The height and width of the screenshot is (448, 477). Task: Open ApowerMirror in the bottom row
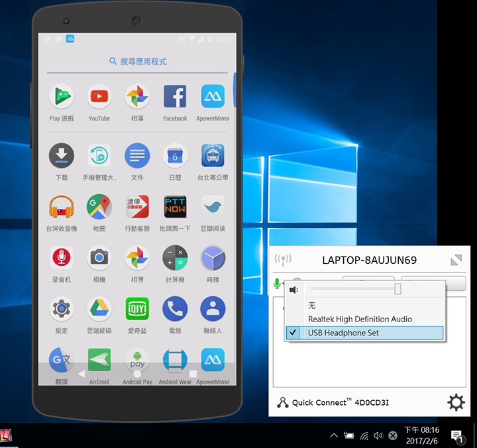(213, 360)
